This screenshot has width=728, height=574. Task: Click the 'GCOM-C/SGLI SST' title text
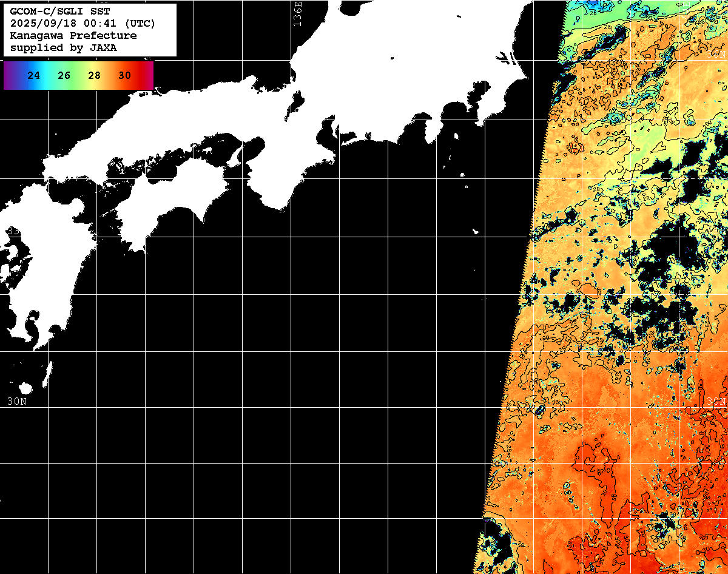point(59,12)
